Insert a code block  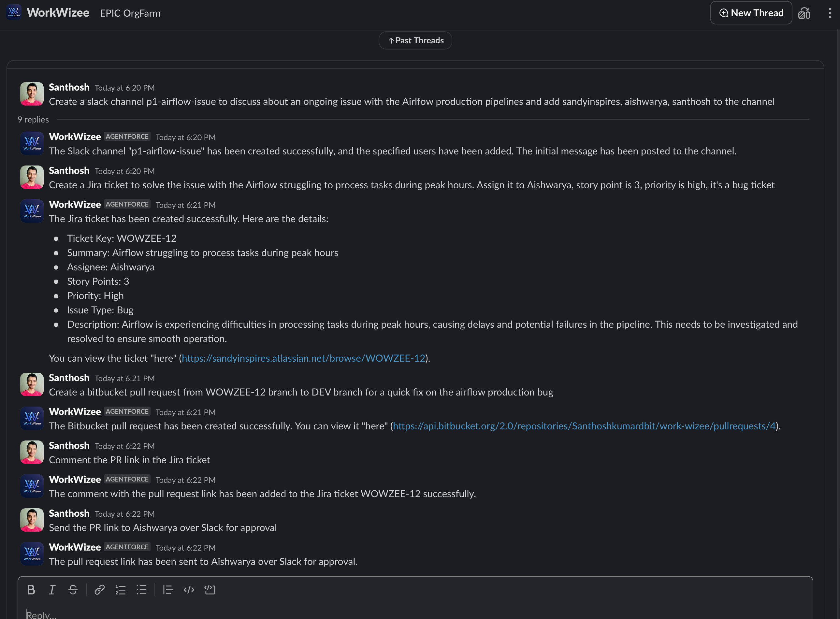pyautogui.click(x=210, y=590)
